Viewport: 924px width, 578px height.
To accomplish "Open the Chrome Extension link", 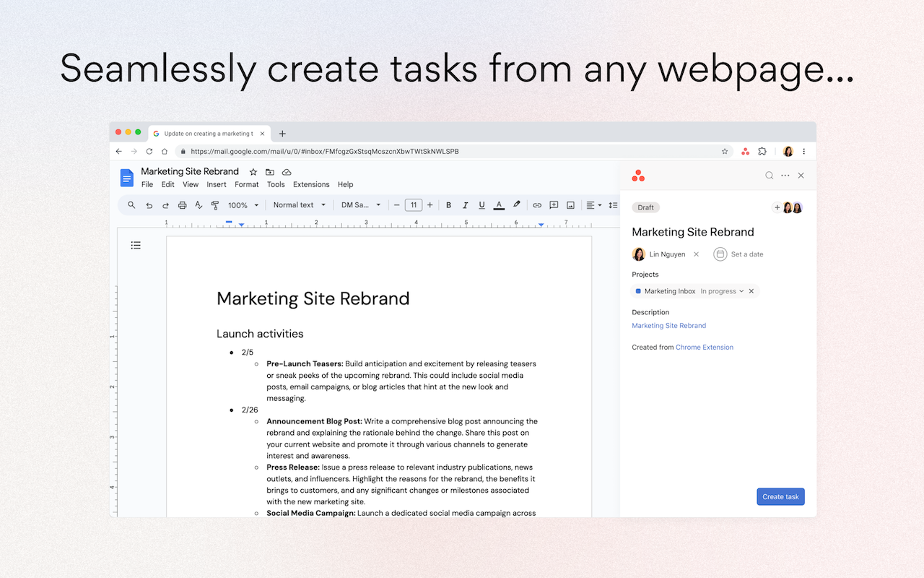I will (x=705, y=348).
